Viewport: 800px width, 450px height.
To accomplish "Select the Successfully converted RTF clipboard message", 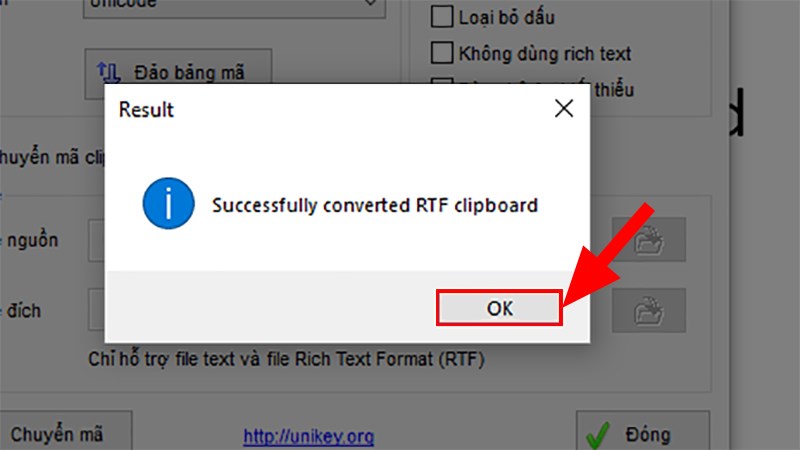I will [374, 205].
